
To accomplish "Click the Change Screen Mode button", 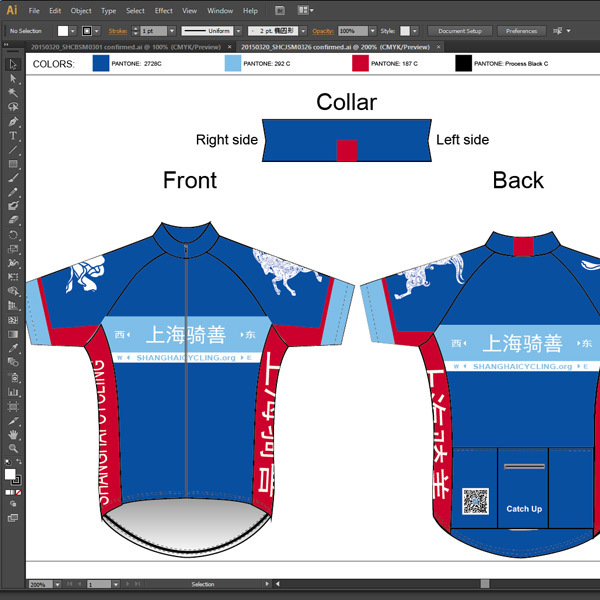I will click(13, 518).
